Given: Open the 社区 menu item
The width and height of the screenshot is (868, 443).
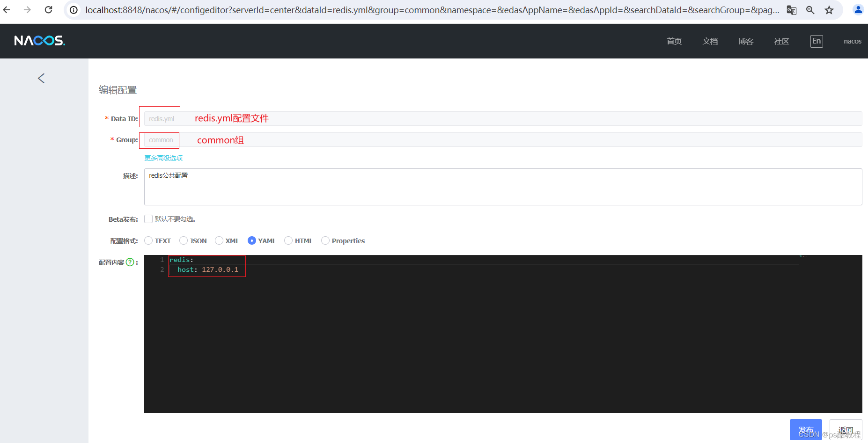Looking at the screenshot, I should coord(781,41).
